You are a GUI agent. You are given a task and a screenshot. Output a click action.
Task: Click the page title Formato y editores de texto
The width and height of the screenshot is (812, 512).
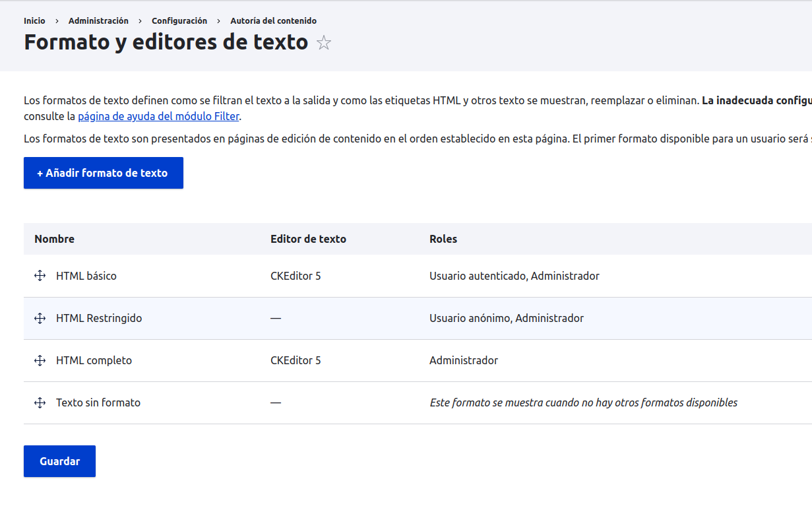[166, 42]
